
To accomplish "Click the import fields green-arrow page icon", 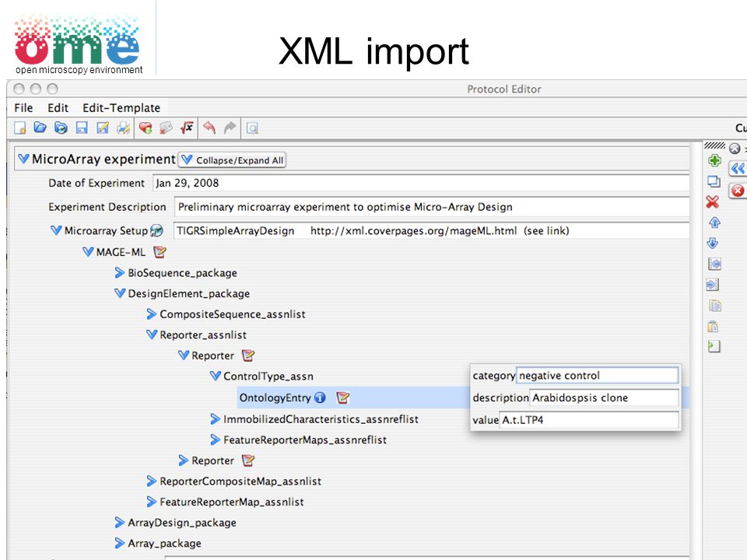I will click(714, 346).
